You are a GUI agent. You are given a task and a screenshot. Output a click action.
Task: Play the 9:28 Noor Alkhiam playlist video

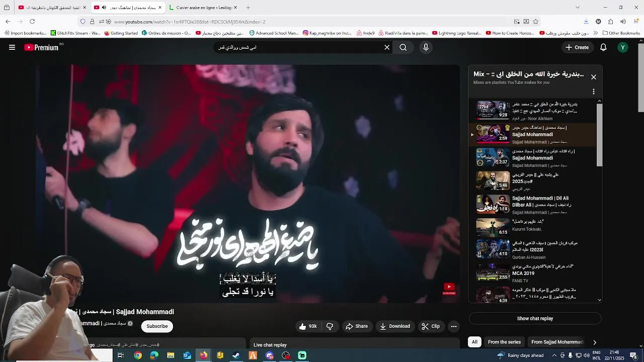(x=533, y=111)
